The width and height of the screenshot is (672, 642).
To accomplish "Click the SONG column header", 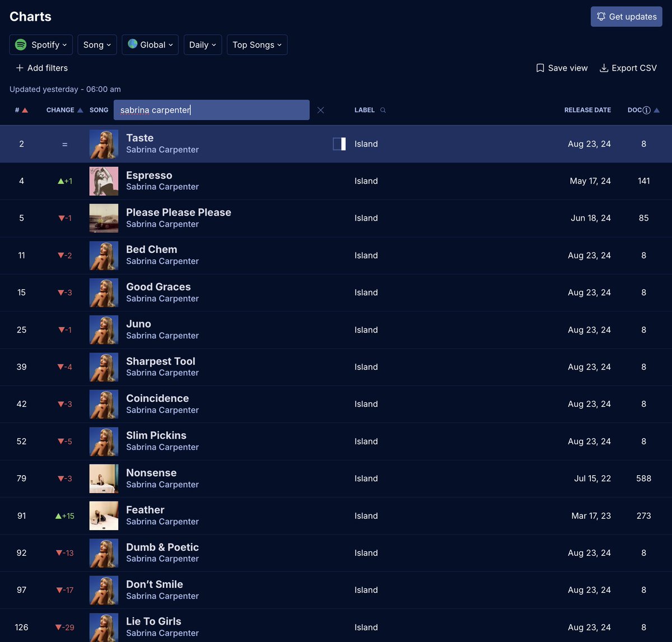I will [x=99, y=110].
